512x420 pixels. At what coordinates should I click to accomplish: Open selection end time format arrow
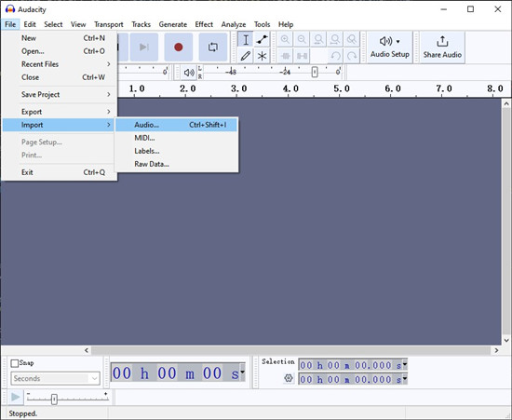(x=405, y=378)
